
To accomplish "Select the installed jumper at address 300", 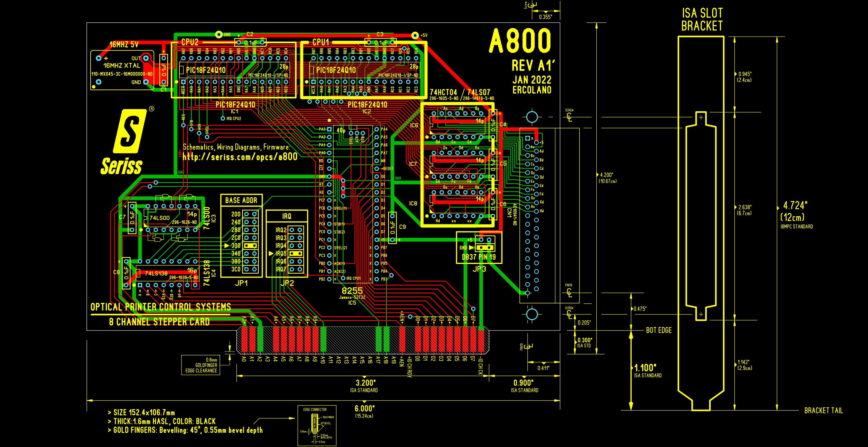I will (x=250, y=245).
